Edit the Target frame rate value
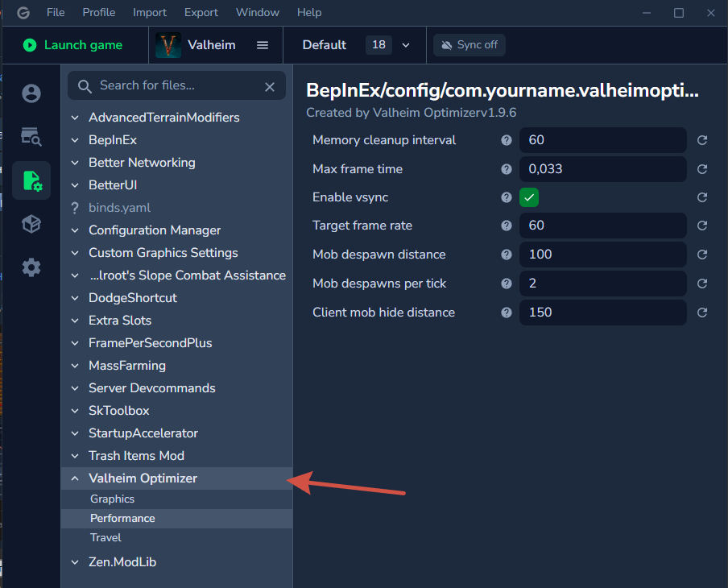 pyautogui.click(x=602, y=226)
